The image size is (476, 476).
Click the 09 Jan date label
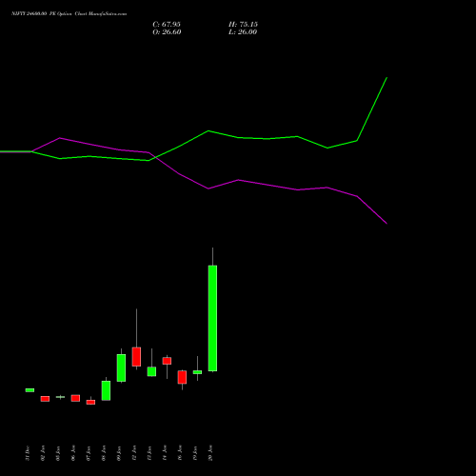[x=119, y=453]
